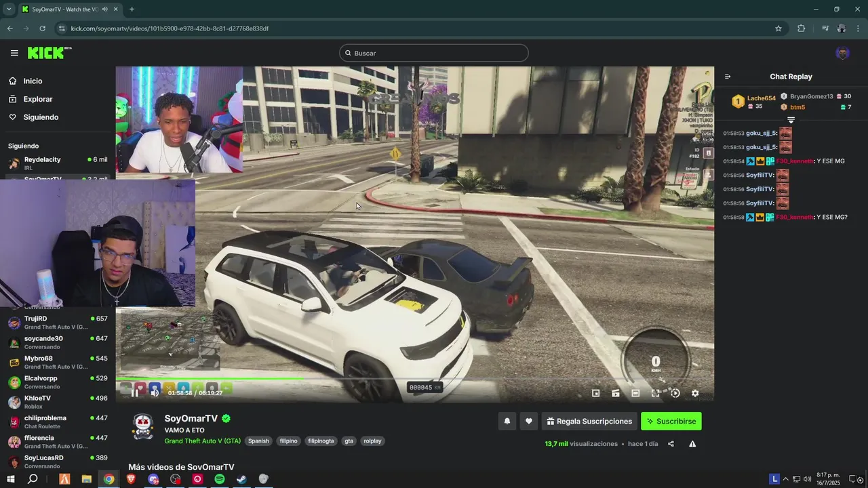Open Windows taskbar search

coord(33,479)
